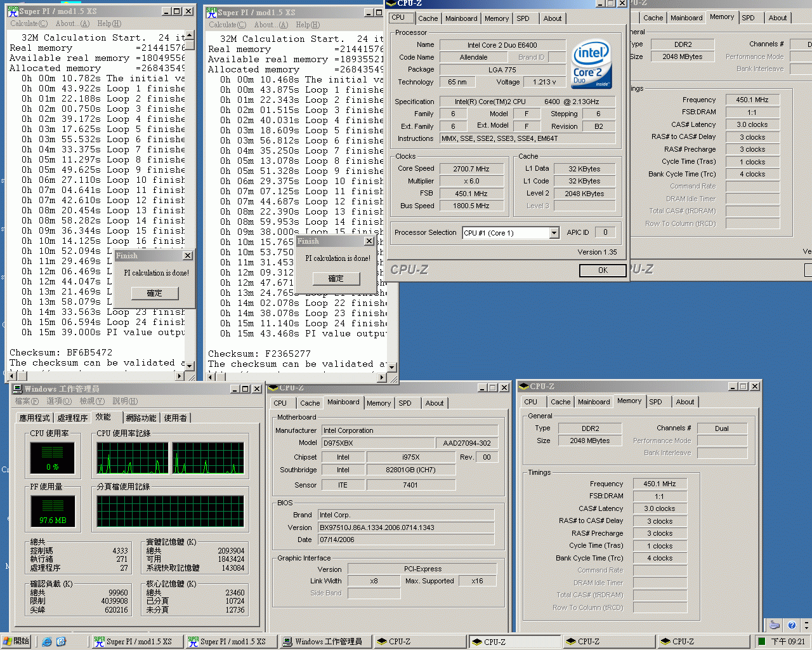
Task: Open Calculate menu in the Super PI window with checksum F2365277
Action: tap(227, 25)
